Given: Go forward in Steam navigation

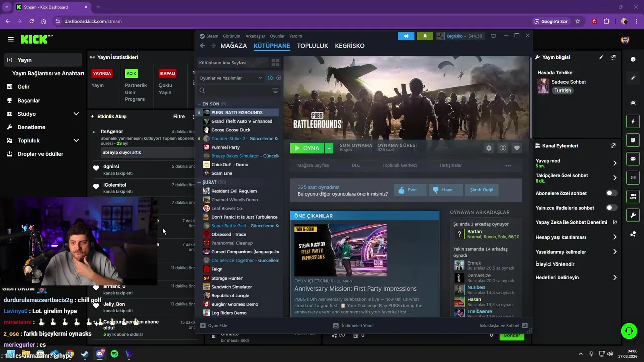Looking at the screenshot, I should tap(213, 46).
